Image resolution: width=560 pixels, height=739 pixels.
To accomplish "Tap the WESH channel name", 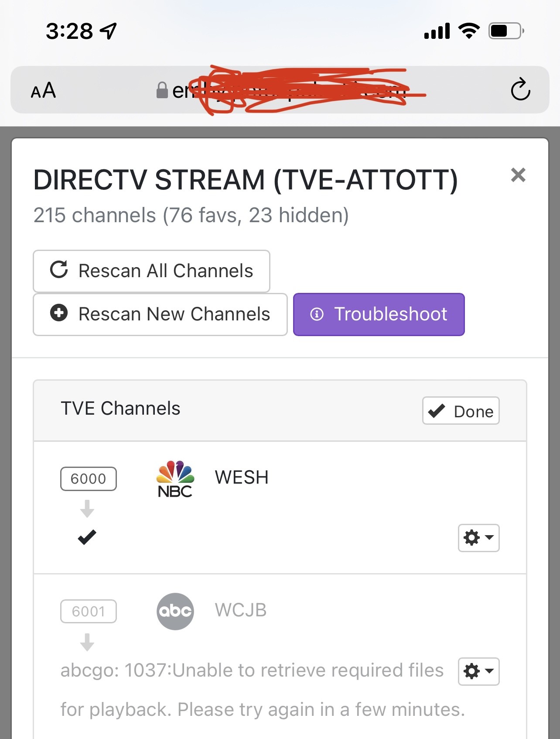I will 242,478.
